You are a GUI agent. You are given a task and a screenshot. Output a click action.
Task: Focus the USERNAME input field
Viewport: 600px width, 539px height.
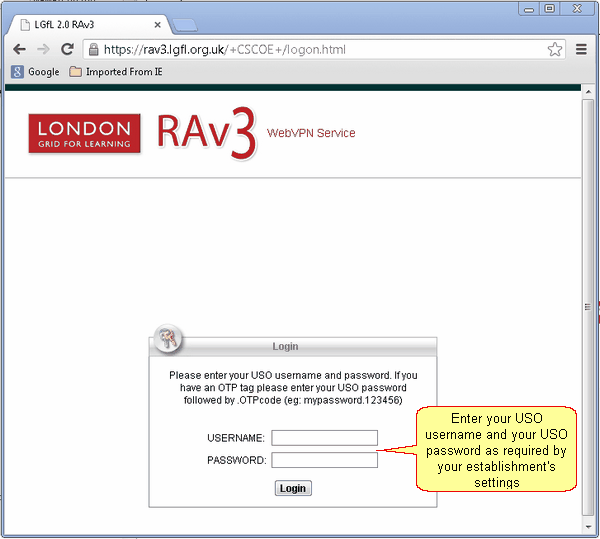pyautogui.click(x=324, y=438)
